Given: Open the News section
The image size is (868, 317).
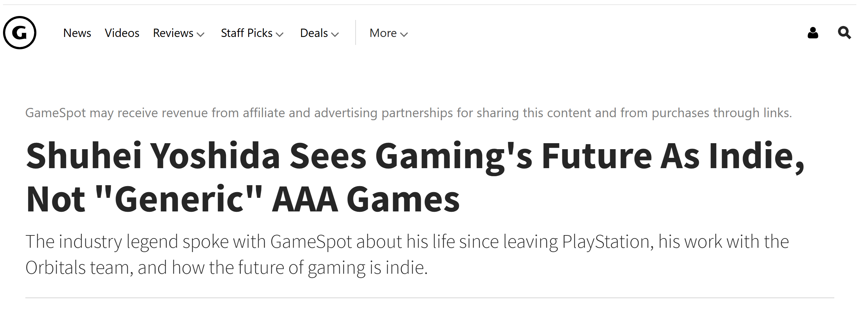Looking at the screenshot, I should 77,33.
